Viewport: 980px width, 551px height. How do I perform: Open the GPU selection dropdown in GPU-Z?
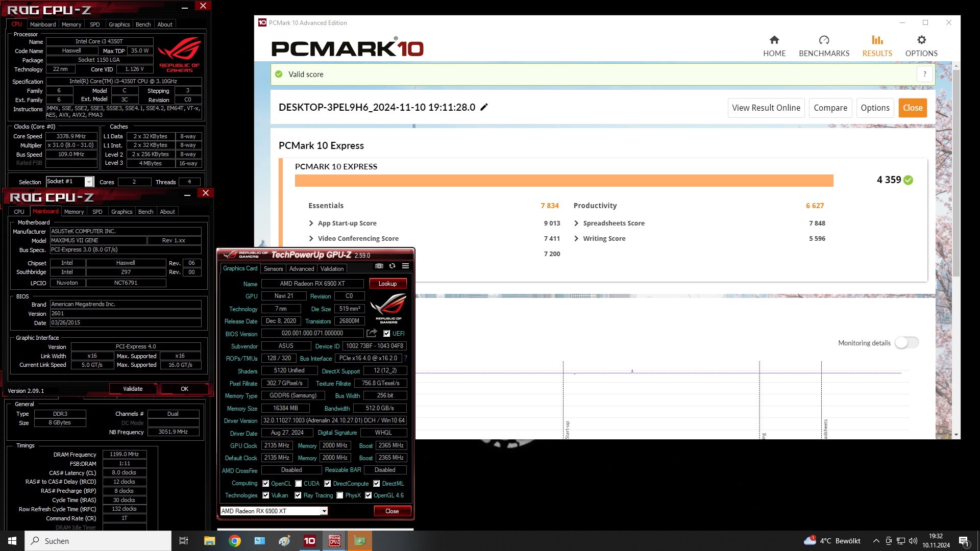tap(324, 511)
